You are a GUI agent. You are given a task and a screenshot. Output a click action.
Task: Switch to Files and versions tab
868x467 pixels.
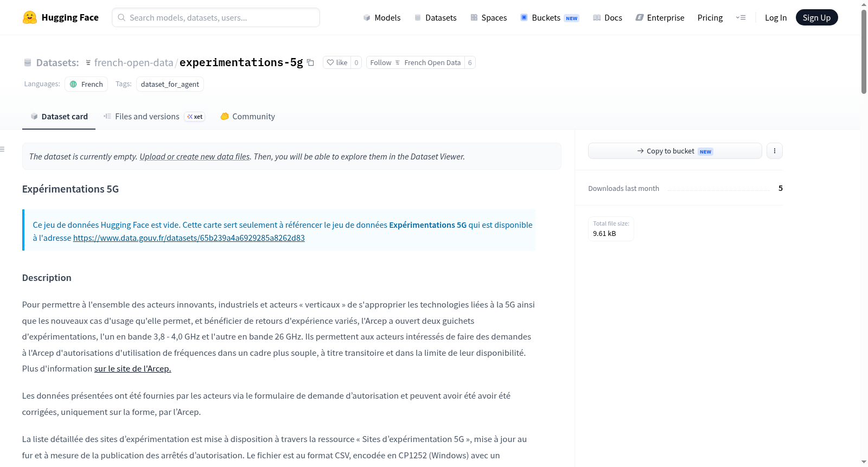click(154, 117)
